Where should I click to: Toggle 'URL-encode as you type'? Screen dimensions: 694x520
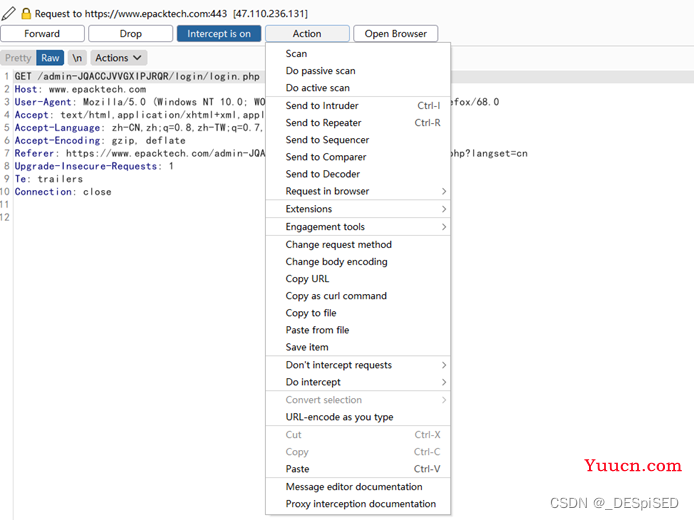click(358, 417)
